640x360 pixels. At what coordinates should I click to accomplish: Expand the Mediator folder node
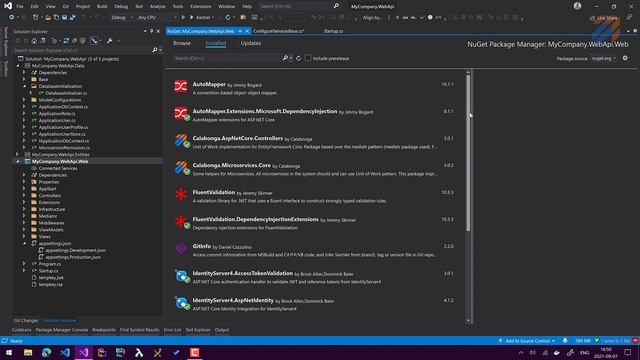coord(24,216)
